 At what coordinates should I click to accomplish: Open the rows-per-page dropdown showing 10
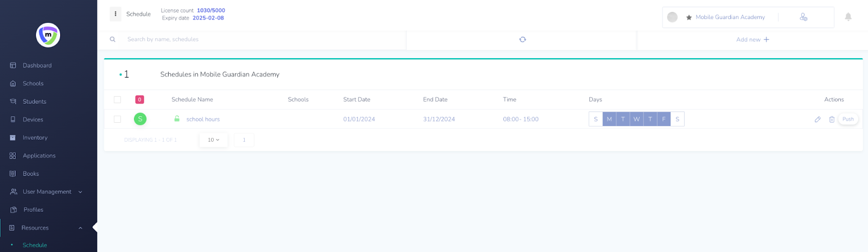click(214, 140)
